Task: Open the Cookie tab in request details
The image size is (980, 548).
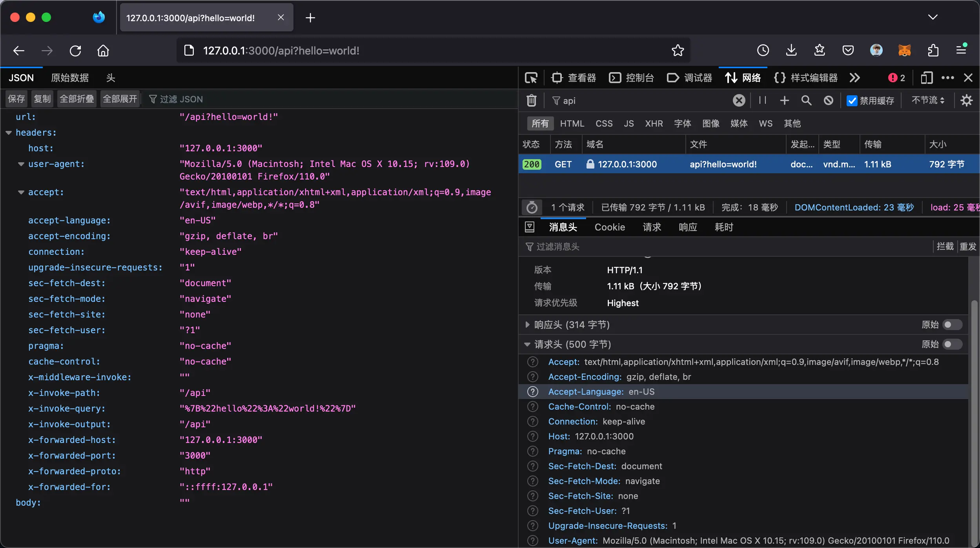Action: pyautogui.click(x=609, y=227)
